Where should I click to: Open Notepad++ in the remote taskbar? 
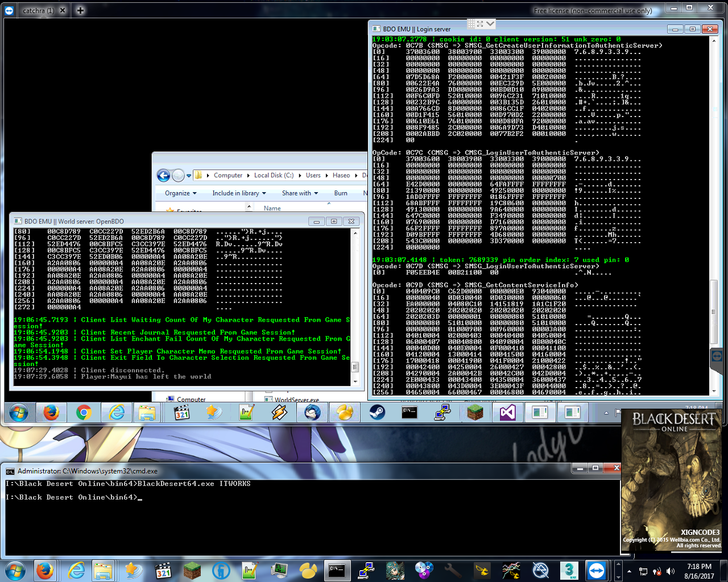tap(247, 413)
